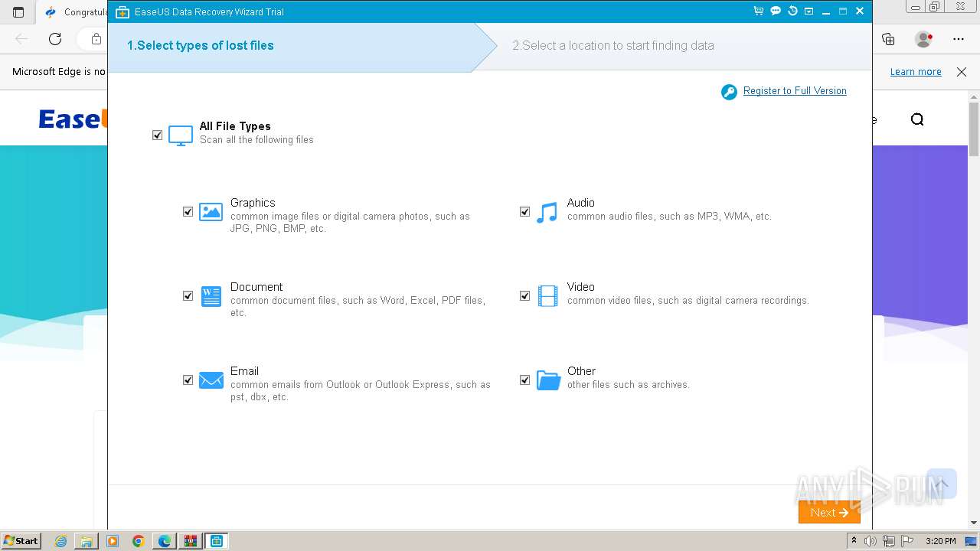Toggle the Video checkbox
This screenshot has width=980, height=551.
[x=525, y=296]
